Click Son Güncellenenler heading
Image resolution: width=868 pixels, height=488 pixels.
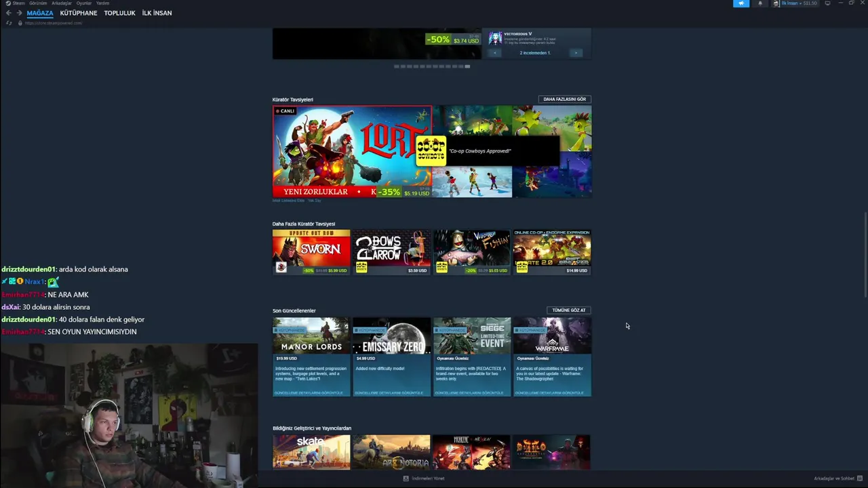pyautogui.click(x=294, y=310)
